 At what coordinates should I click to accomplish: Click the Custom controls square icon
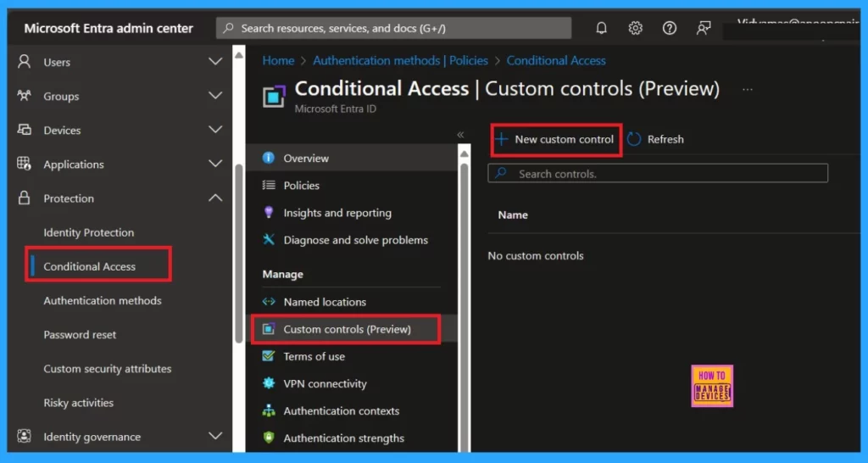pos(269,329)
